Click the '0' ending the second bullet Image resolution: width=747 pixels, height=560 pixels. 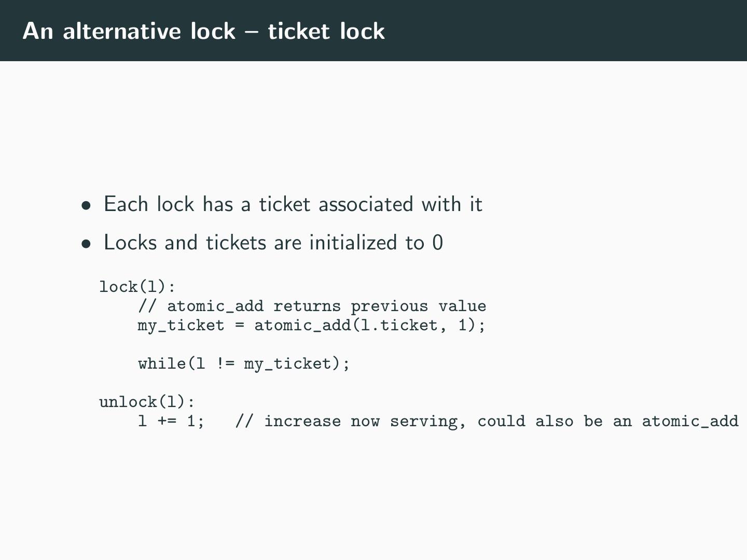point(437,243)
